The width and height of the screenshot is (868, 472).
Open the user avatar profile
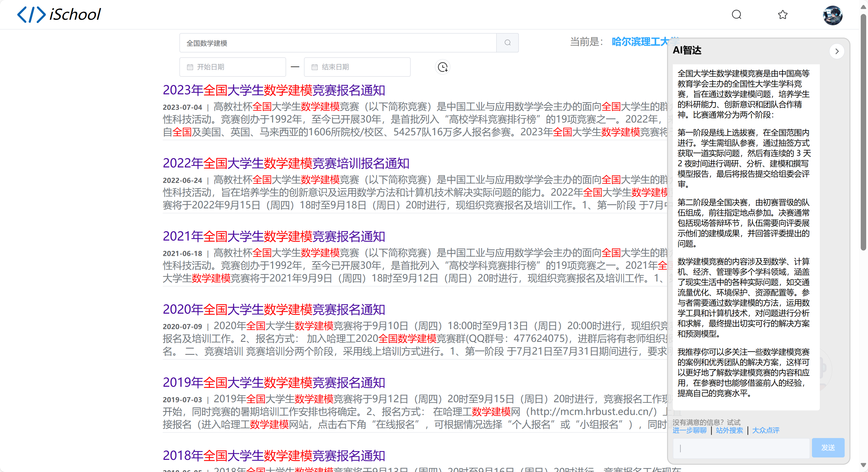click(x=832, y=15)
